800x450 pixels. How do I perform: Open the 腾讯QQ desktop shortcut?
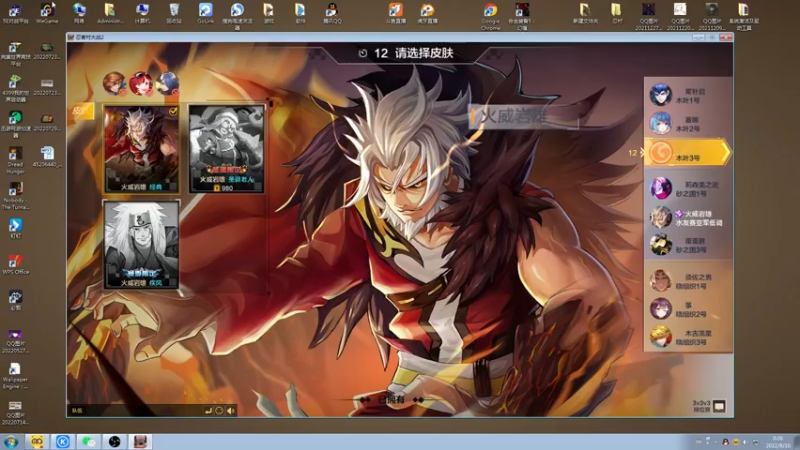[x=332, y=13]
